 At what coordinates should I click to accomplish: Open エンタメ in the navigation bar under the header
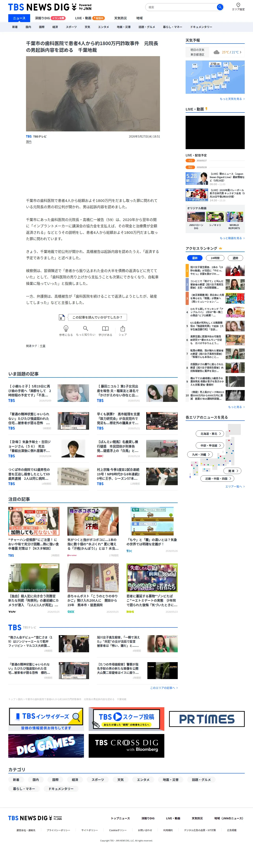(x=103, y=27)
